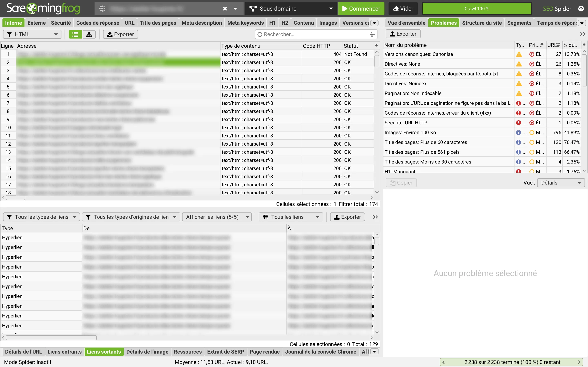Collapse right panel with double chevron
The width and height of the screenshot is (588, 367).
click(583, 34)
